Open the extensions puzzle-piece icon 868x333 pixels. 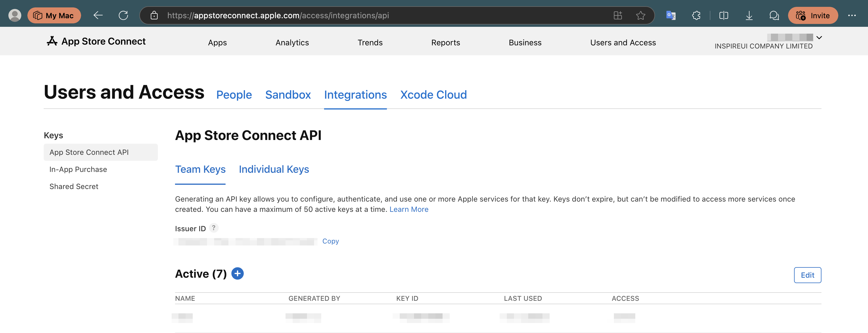pos(696,15)
